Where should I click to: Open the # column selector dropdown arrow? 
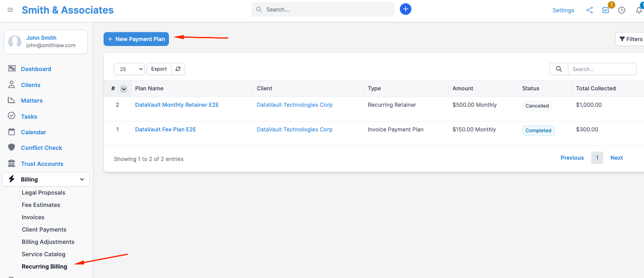[123, 89]
